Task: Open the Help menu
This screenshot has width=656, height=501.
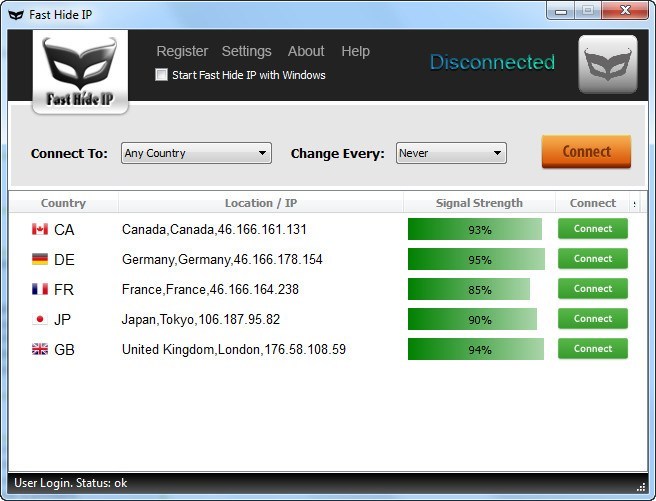Action: pyautogui.click(x=355, y=51)
